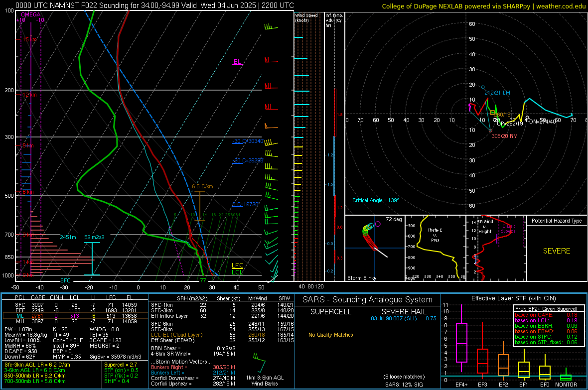Click the Potential Hazard Type header
The image size is (588, 390).
click(x=557, y=221)
